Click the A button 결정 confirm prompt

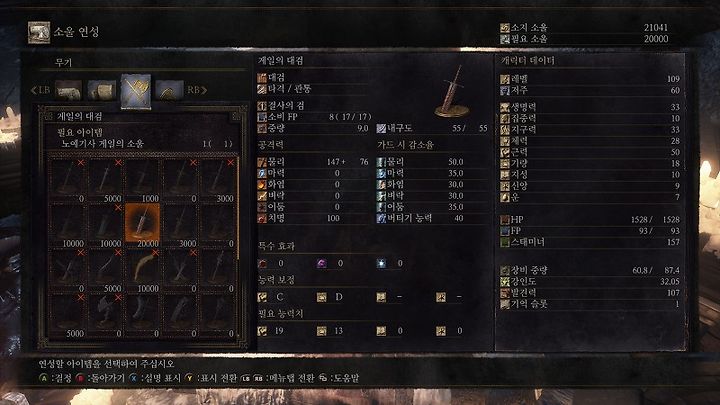(55, 378)
